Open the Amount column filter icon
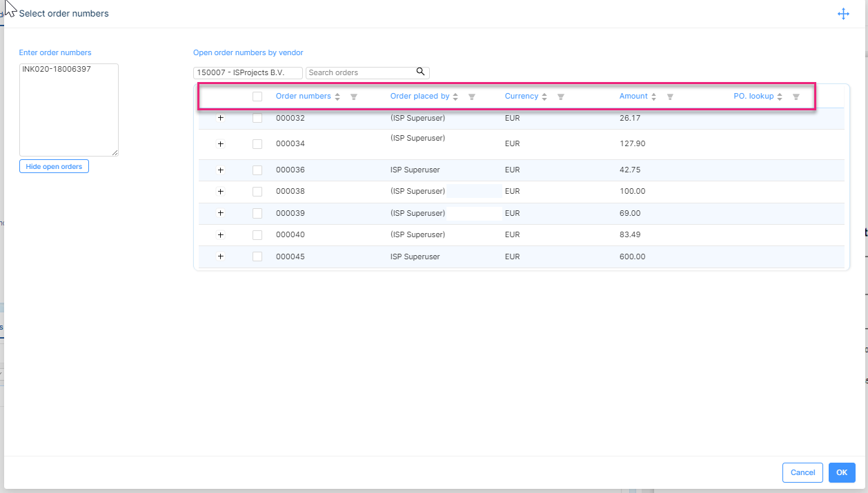 point(670,97)
